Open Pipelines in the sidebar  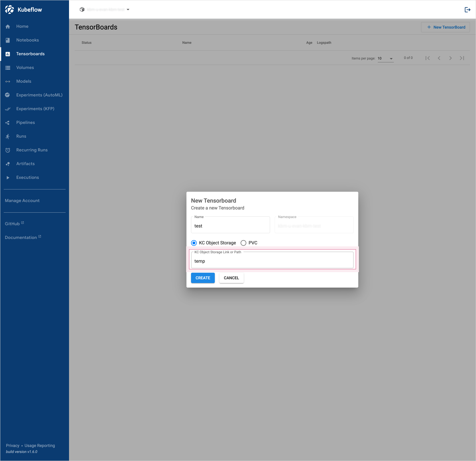point(34,123)
